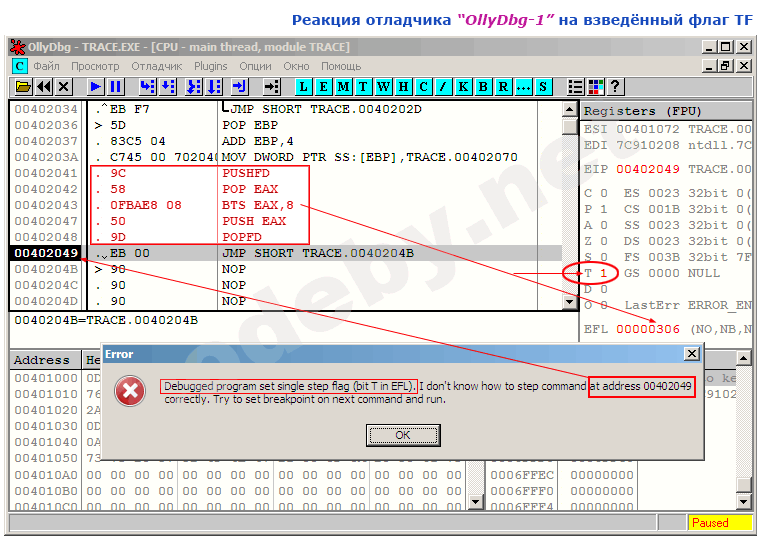Toggle the C carry flag value

[x=603, y=193]
